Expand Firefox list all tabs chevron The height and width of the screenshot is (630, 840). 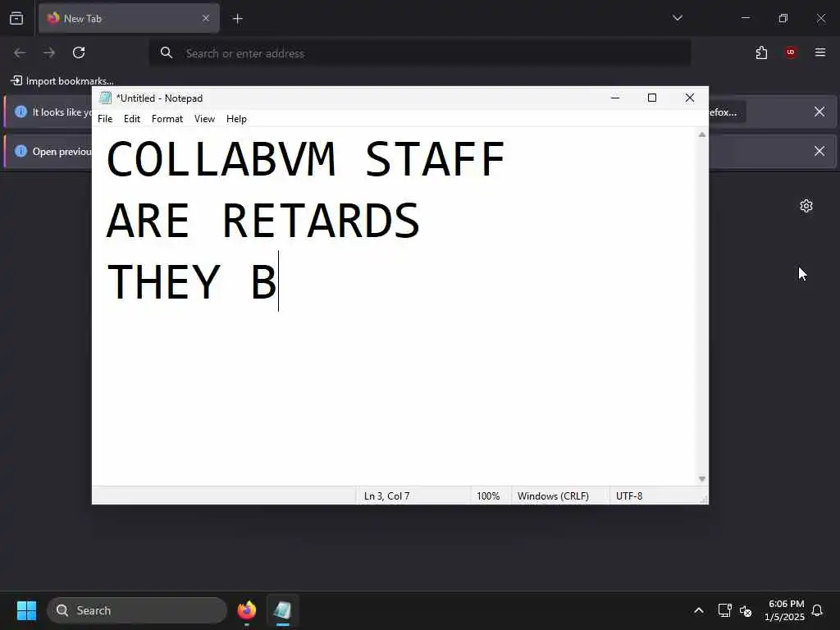[x=677, y=18]
